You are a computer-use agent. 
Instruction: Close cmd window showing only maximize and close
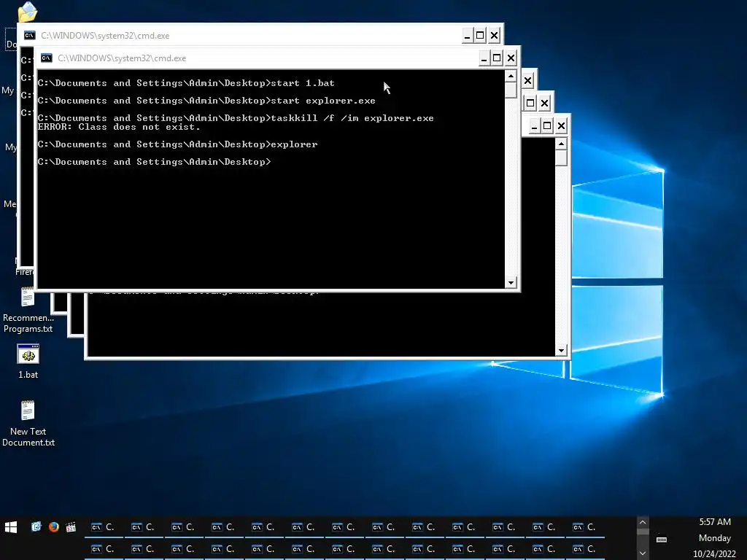click(x=544, y=103)
